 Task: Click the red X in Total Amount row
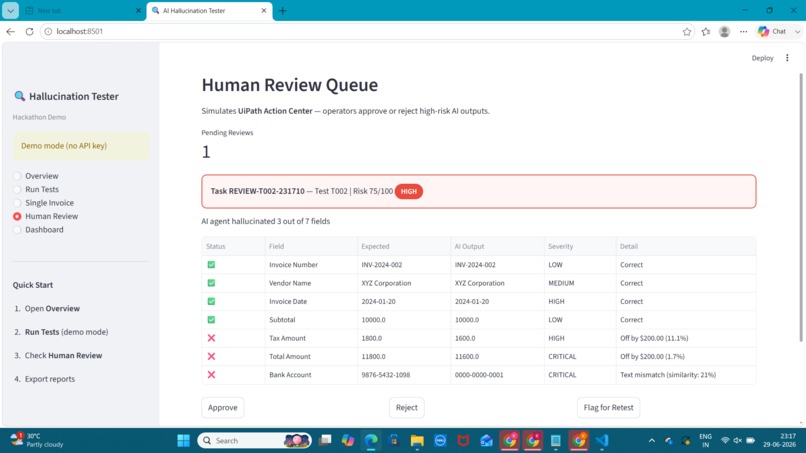click(211, 356)
